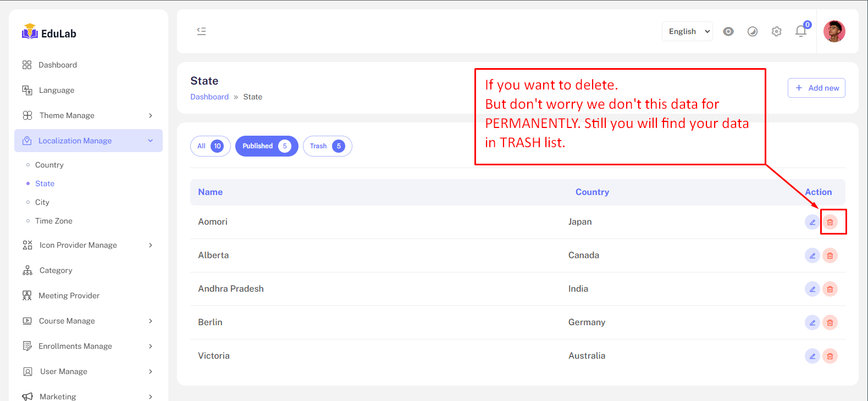Edit the Berlin state entry
Viewport: 868px width, 401px height.
(812, 322)
